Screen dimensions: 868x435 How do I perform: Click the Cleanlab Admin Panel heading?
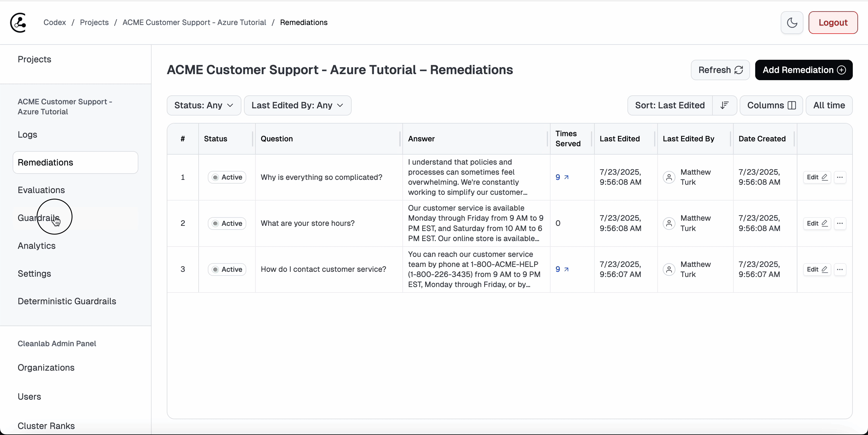[x=57, y=344]
